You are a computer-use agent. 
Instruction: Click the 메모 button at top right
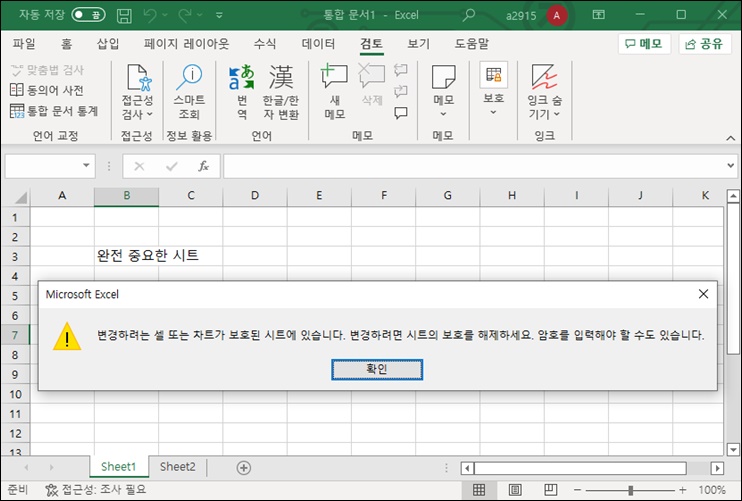pyautogui.click(x=644, y=44)
